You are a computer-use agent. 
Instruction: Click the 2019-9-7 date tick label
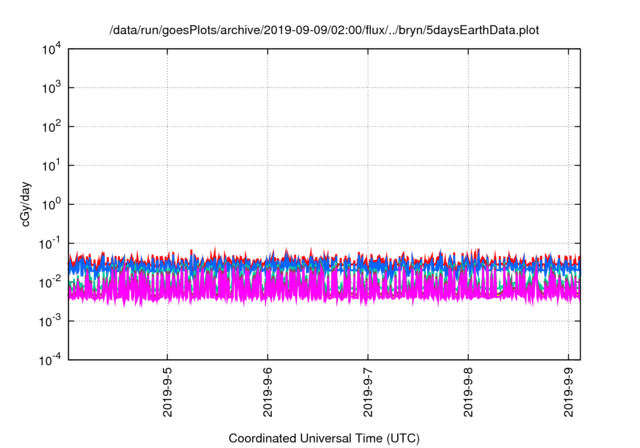(368, 392)
